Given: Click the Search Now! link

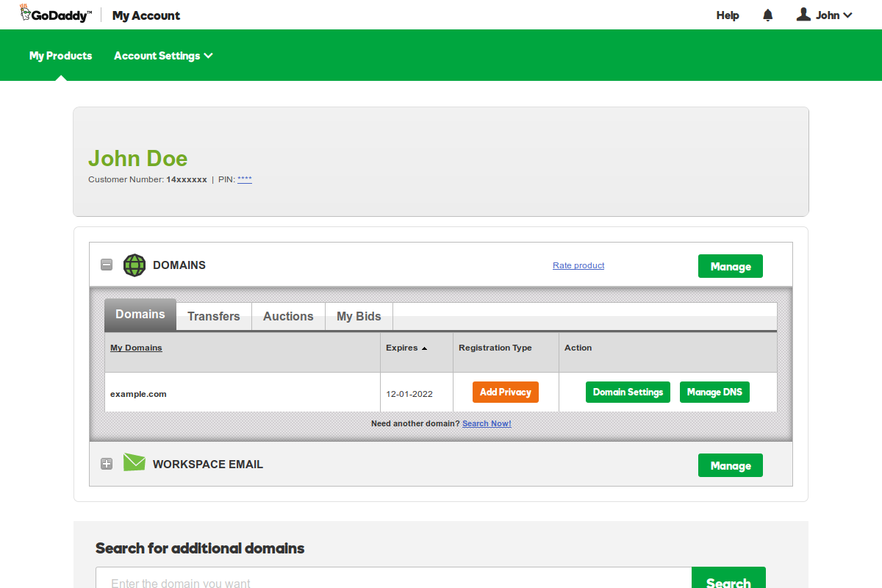Looking at the screenshot, I should coord(487,423).
